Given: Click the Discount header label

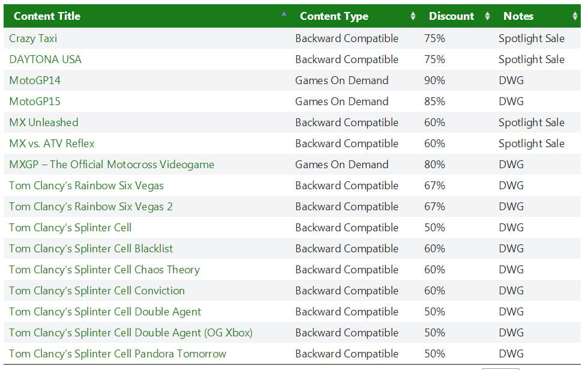Looking at the screenshot, I should 451,16.
